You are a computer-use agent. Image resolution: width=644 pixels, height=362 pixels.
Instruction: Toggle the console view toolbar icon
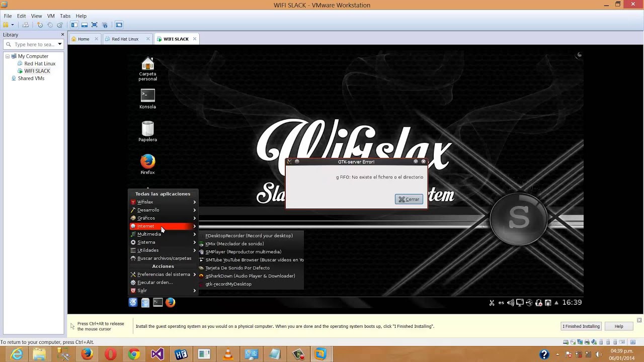pos(119,25)
